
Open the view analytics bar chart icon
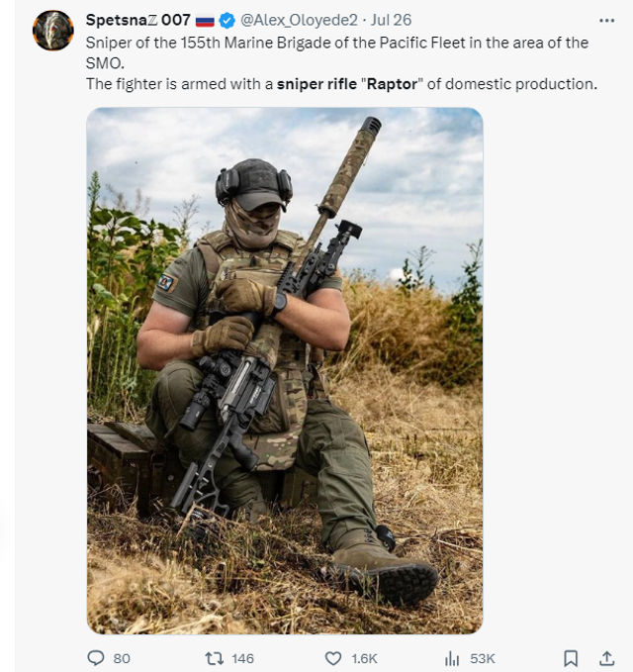453,658
